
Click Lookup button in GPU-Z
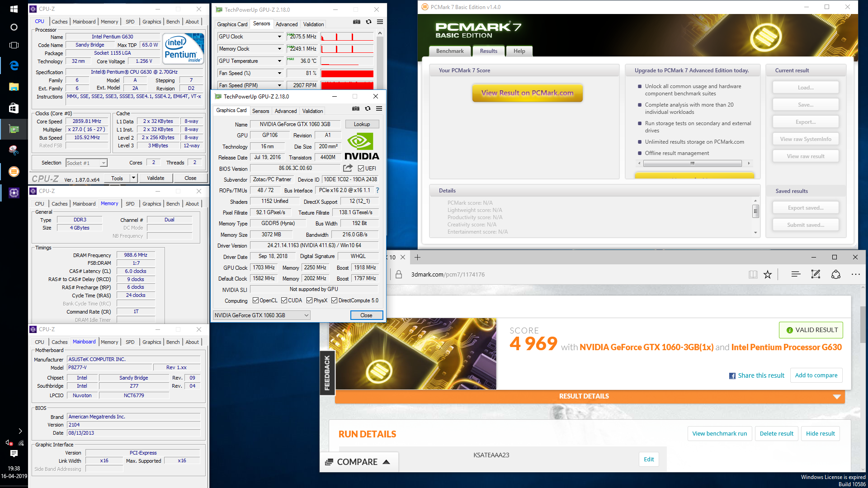362,124
